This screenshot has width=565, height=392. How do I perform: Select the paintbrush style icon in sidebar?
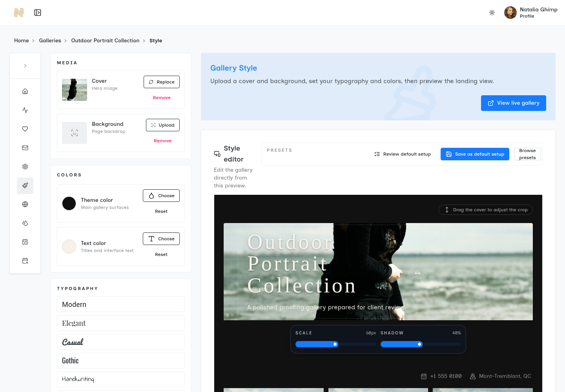(x=25, y=185)
